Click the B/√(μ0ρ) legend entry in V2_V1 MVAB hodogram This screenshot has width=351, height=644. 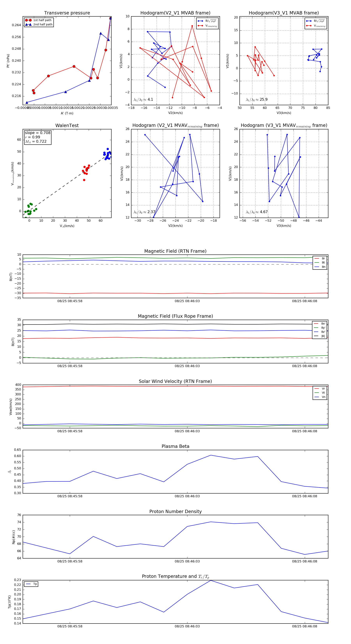click(x=207, y=21)
